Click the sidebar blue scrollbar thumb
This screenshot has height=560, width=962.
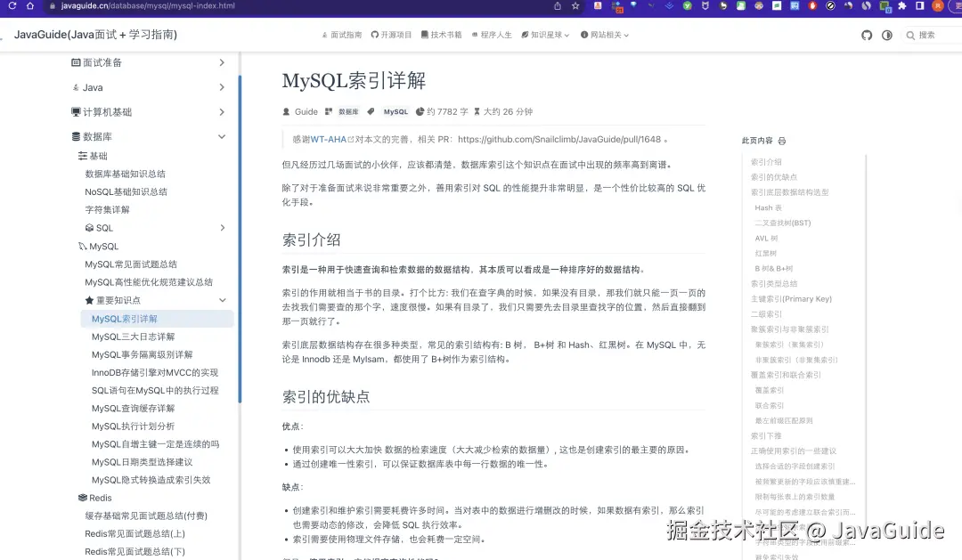click(x=240, y=239)
